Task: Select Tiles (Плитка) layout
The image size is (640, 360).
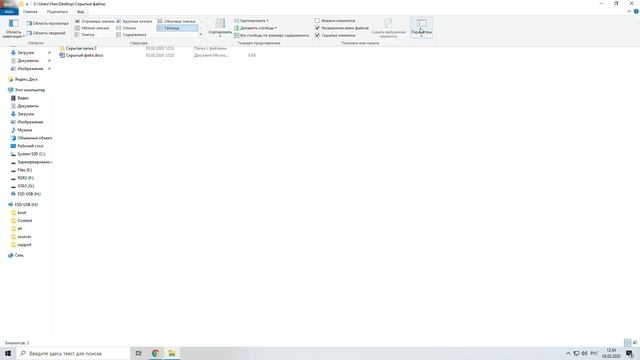Action: [x=85, y=35]
